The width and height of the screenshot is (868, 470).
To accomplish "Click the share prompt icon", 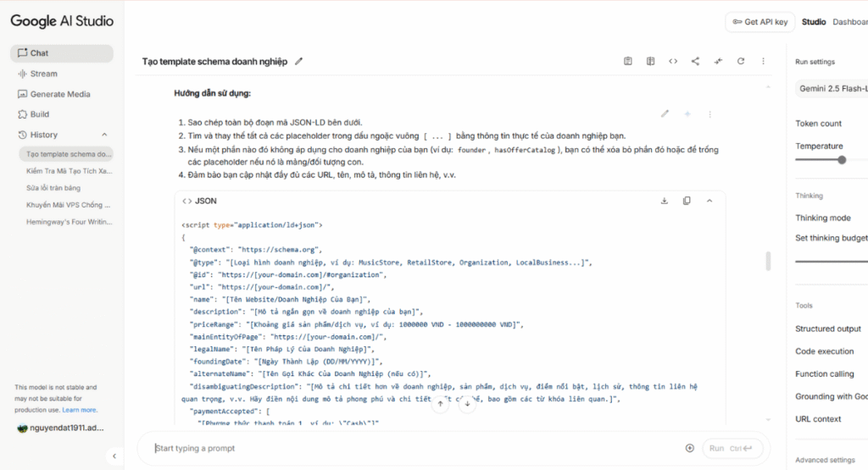I will tap(695, 61).
